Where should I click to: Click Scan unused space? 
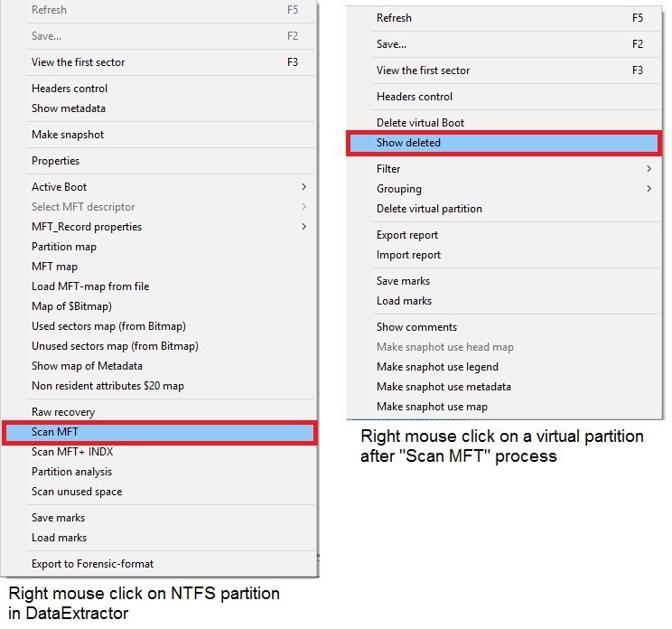[77, 492]
